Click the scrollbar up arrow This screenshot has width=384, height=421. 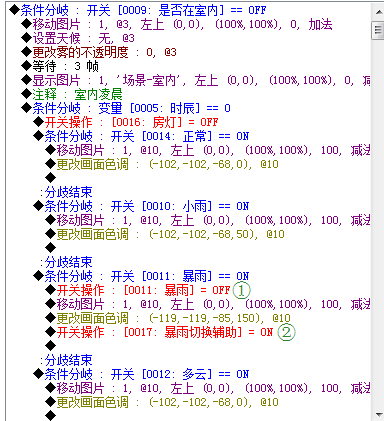(379, 12)
